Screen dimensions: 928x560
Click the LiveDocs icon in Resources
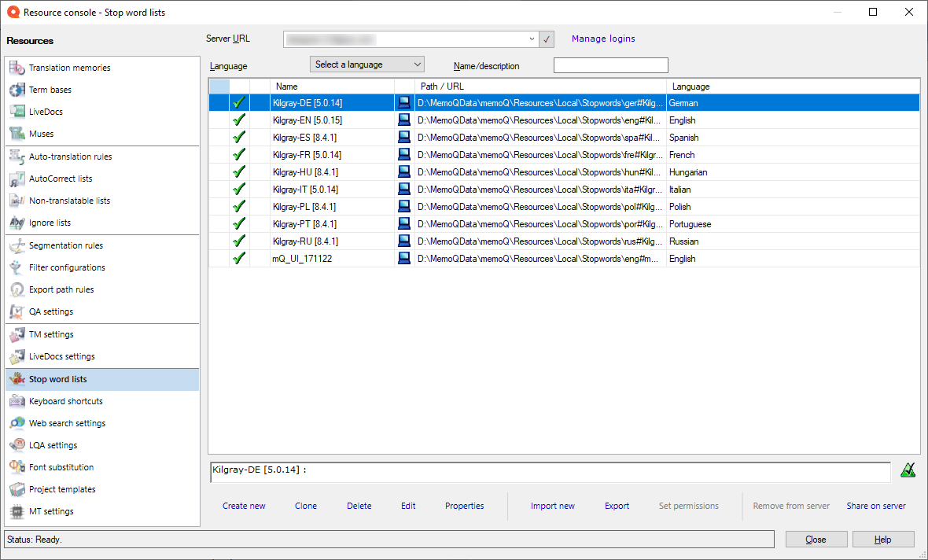[17, 112]
